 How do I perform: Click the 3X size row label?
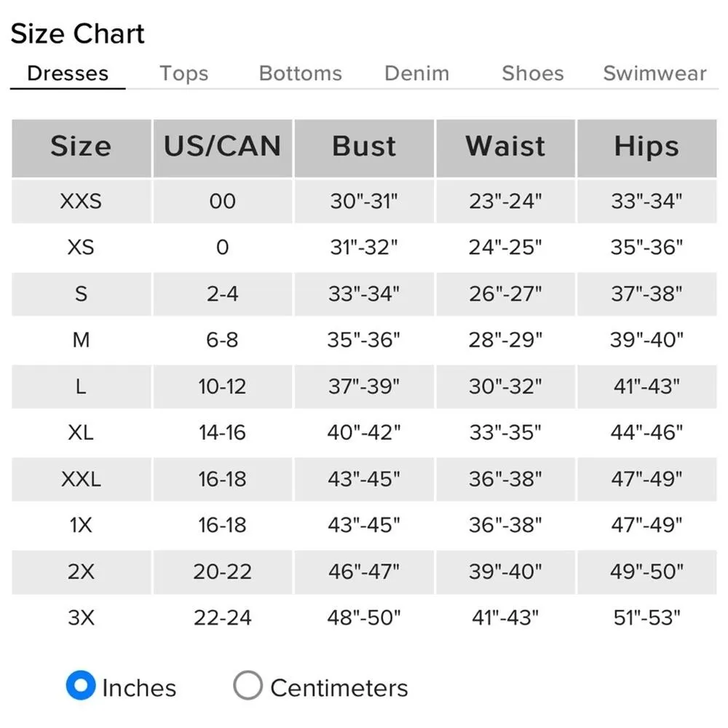click(81, 618)
